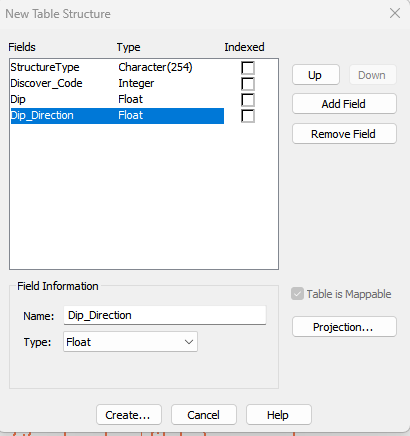
Task: Click into the field Name input
Action: (165, 315)
